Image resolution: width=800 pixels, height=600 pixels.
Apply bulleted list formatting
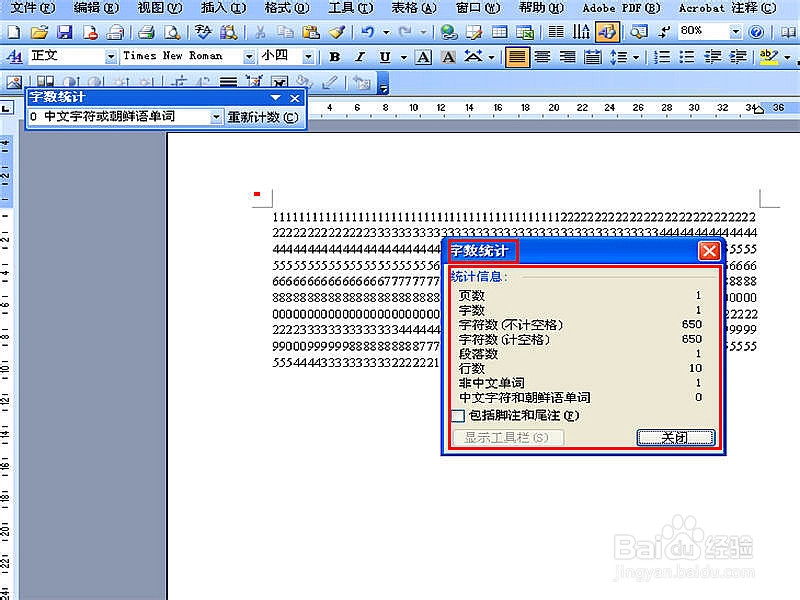point(687,57)
